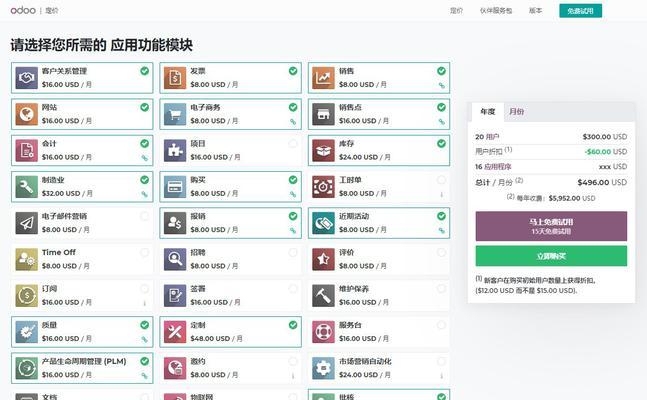Click the 销售 chart app icon
Viewport: 647px width, 400px height.
[x=324, y=78]
